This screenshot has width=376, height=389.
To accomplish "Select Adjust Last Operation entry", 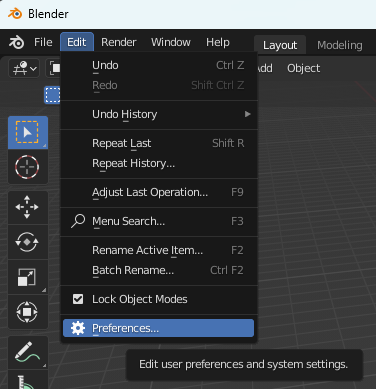I will [159, 192].
